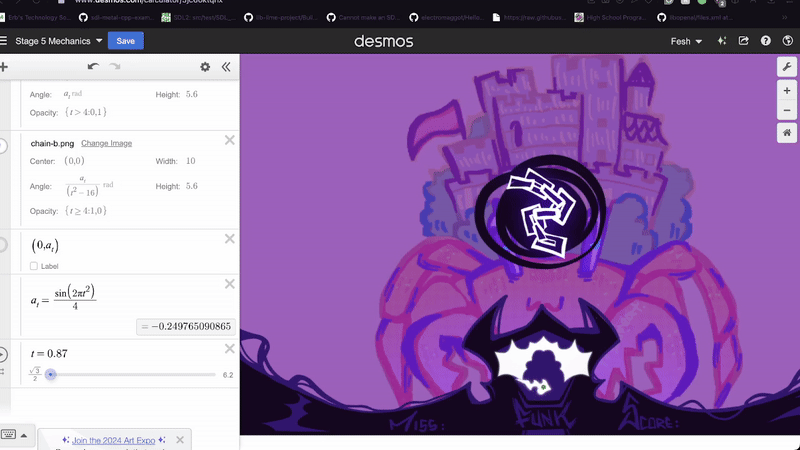800x450 pixels.
Task: Zoom in on the graph
Action: [787, 90]
